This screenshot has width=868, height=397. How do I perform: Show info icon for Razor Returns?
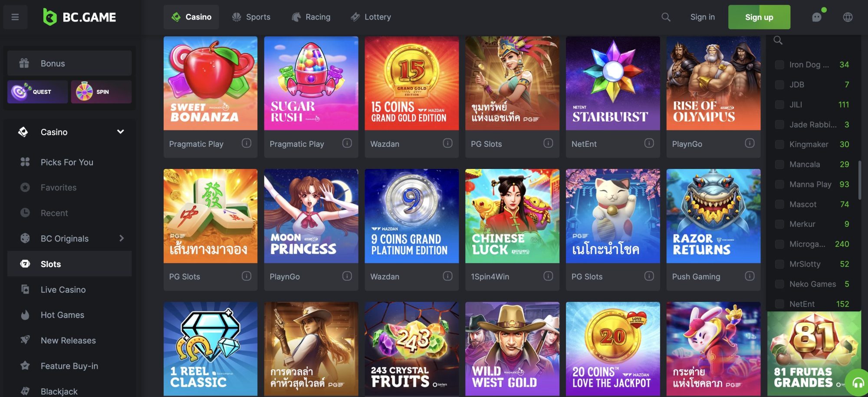750,276
